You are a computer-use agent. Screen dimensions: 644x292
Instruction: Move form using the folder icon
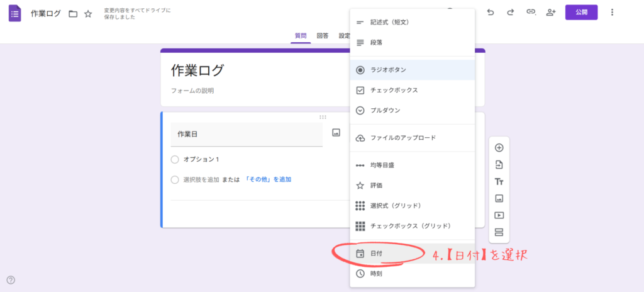point(73,14)
